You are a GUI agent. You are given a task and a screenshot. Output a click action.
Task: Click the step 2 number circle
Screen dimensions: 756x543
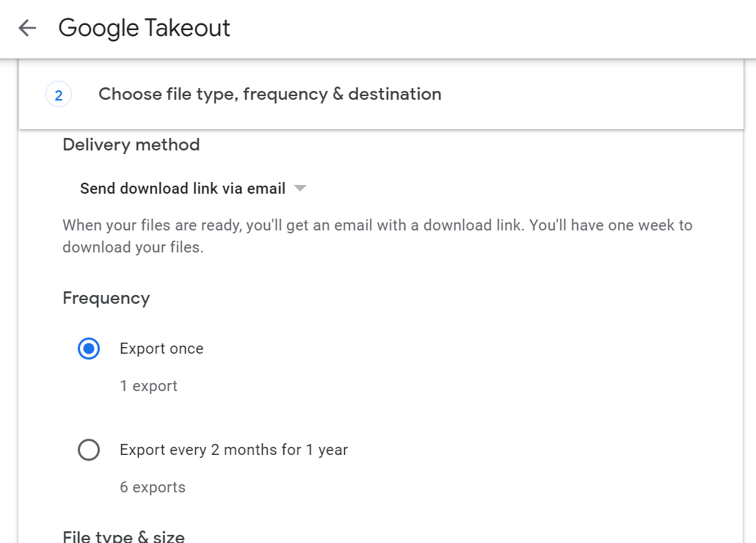[x=59, y=95]
